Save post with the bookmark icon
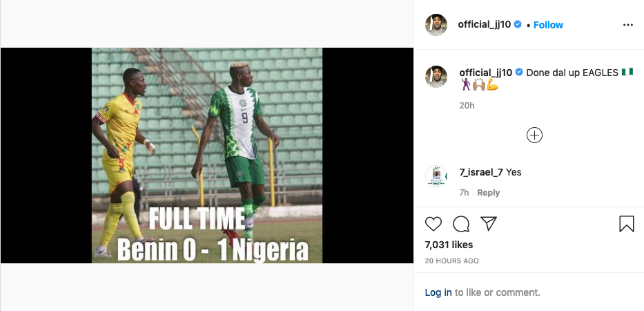The width and height of the screenshot is (644, 311). click(x=626, y=224)
